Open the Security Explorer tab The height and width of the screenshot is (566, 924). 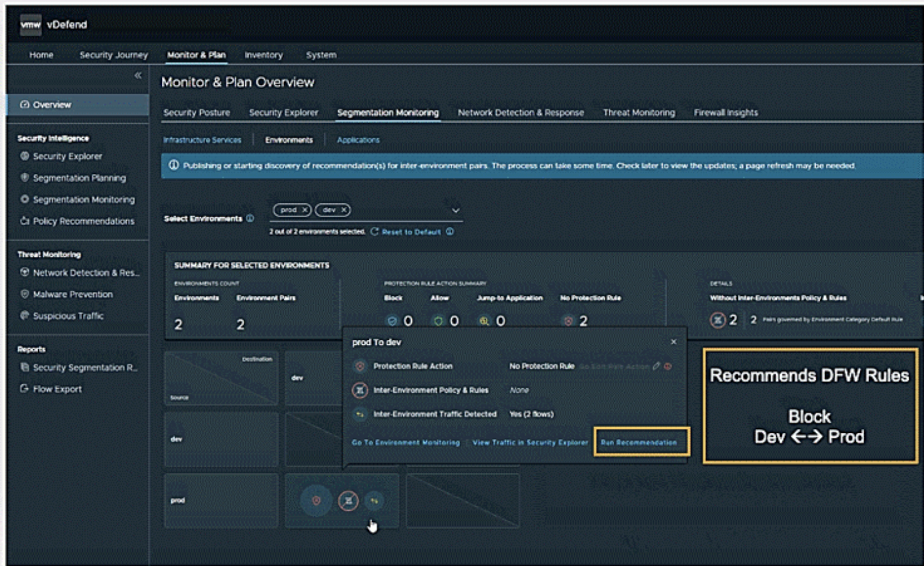pos(283,113)
